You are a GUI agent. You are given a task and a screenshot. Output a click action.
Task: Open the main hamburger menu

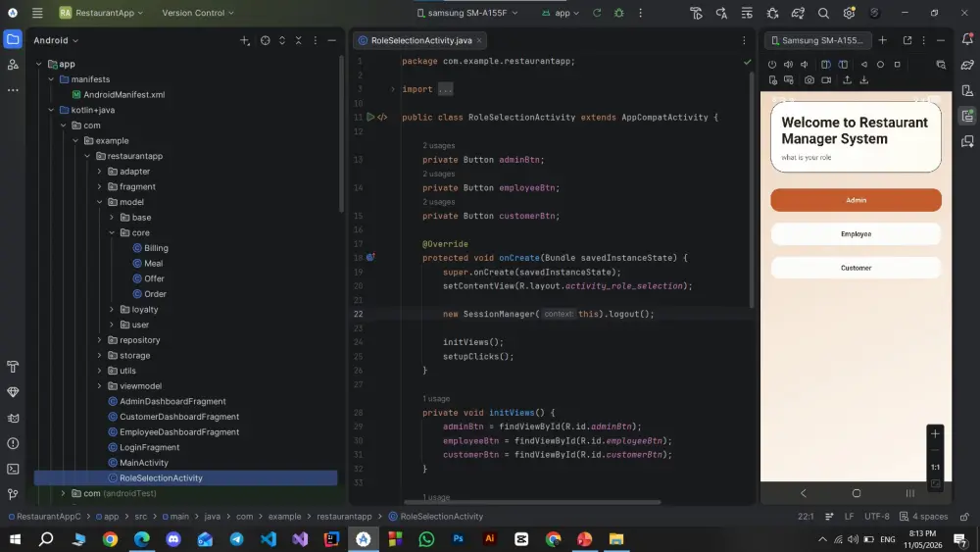pos(37,13)
